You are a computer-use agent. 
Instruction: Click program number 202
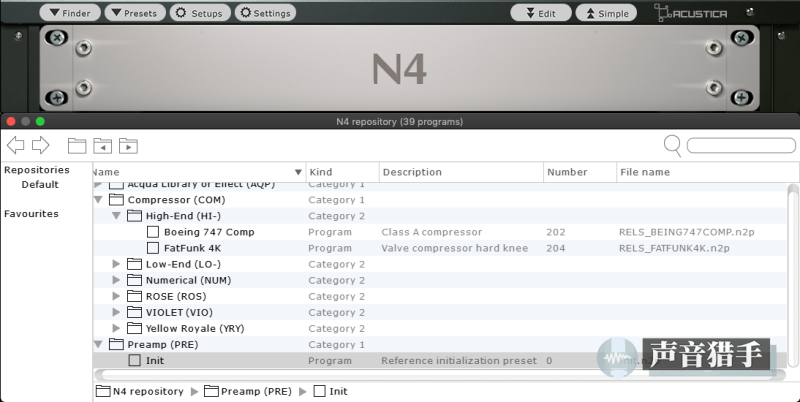tap(556, 232)
